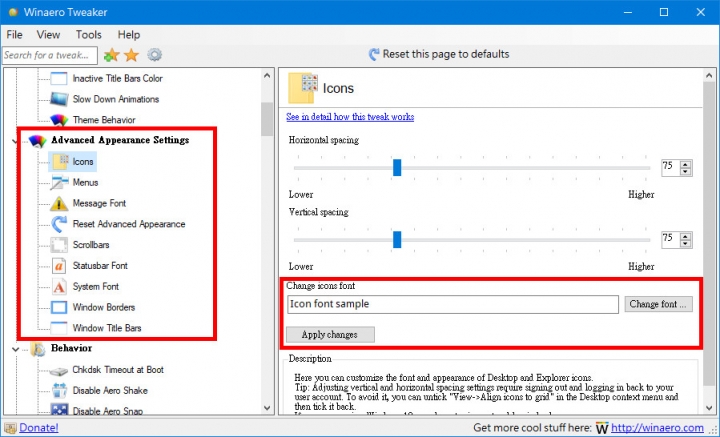Click the Inactive Title Bars Color icon
This screenshot has height=437, width=720.
pos(59,78)
